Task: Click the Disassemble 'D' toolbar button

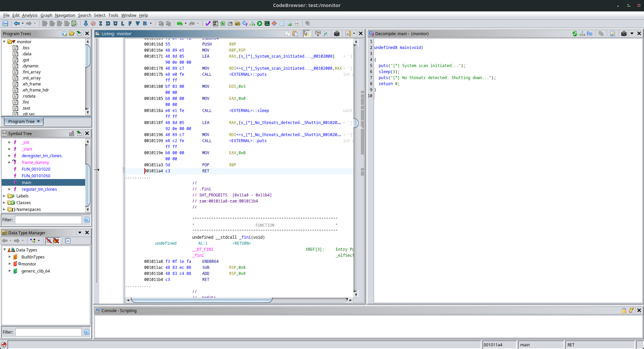Action: [x=108, y=23]
